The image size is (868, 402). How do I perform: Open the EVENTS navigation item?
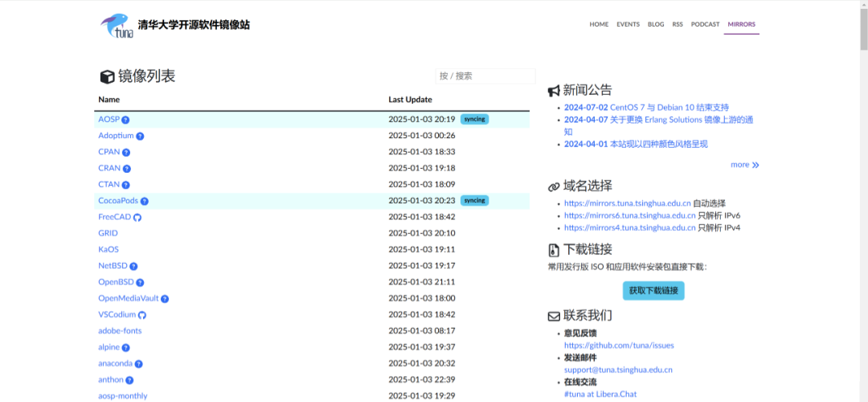coord(628,24)
